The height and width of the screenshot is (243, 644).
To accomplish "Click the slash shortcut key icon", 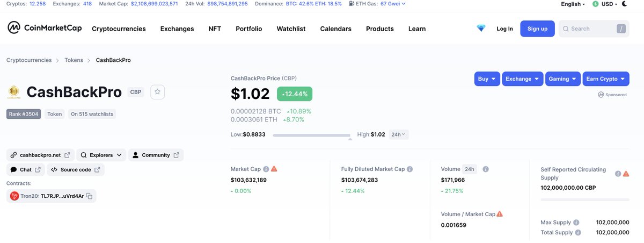I will [621, 28].
